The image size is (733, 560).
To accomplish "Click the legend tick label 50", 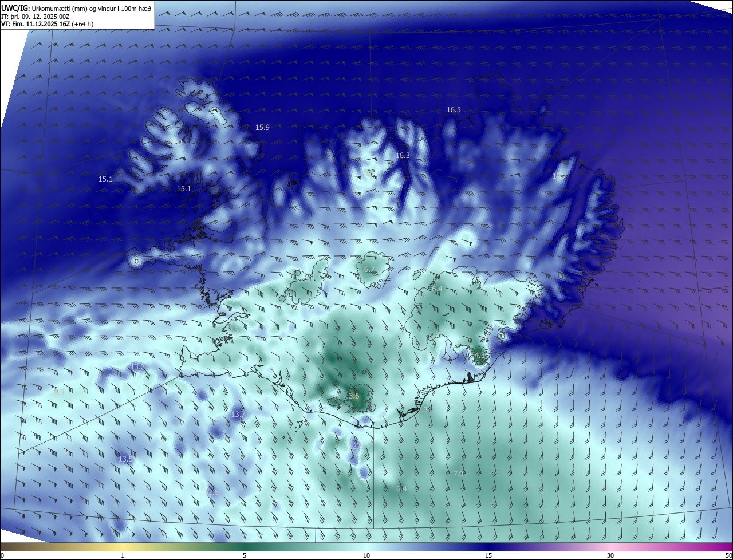I will (x=728, y=555).
